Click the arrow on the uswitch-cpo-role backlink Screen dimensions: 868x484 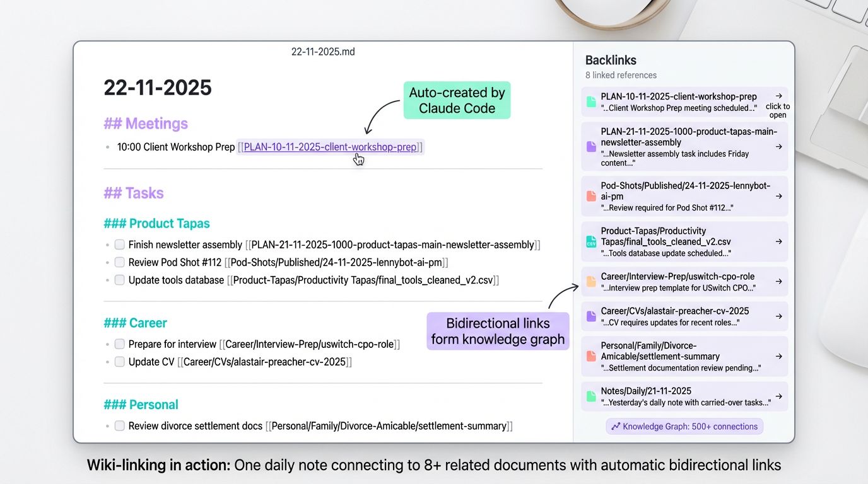[778, 282]
